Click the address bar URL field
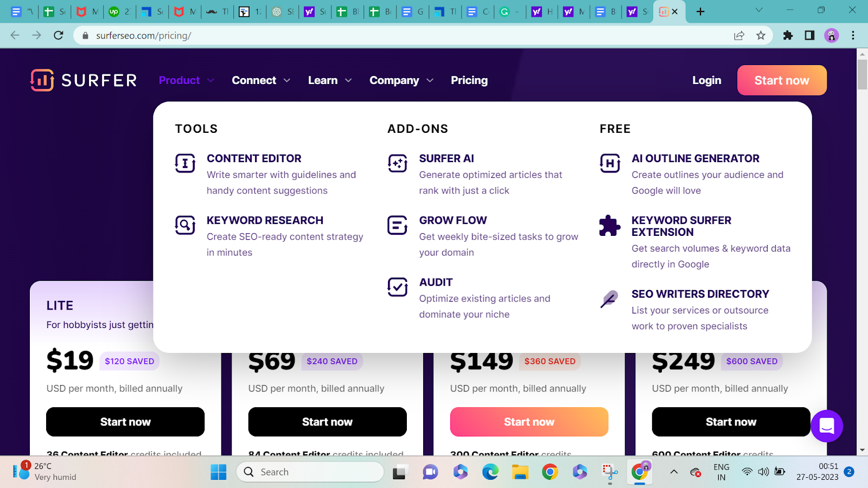 [401, 35]
